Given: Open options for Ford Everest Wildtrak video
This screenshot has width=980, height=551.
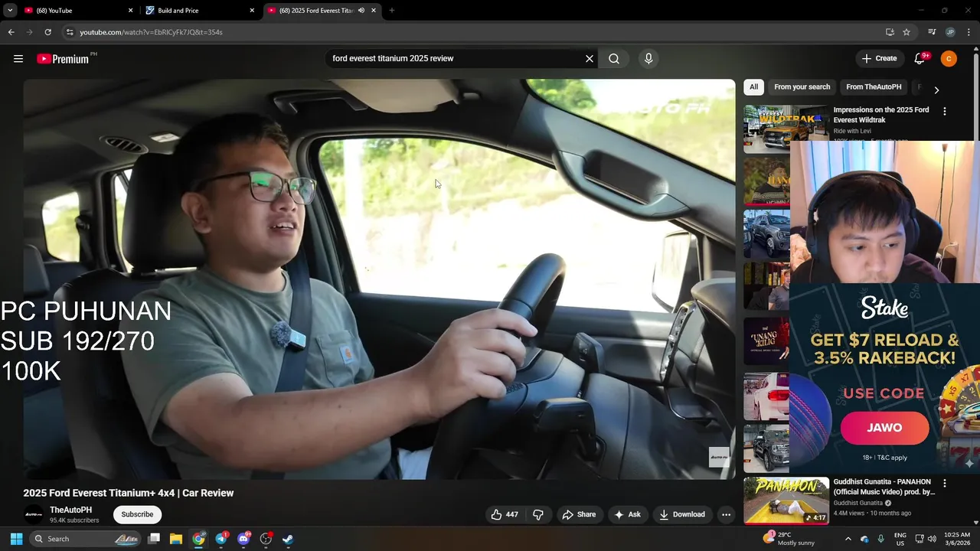Looking at the screenshot, I should (944, 111).
